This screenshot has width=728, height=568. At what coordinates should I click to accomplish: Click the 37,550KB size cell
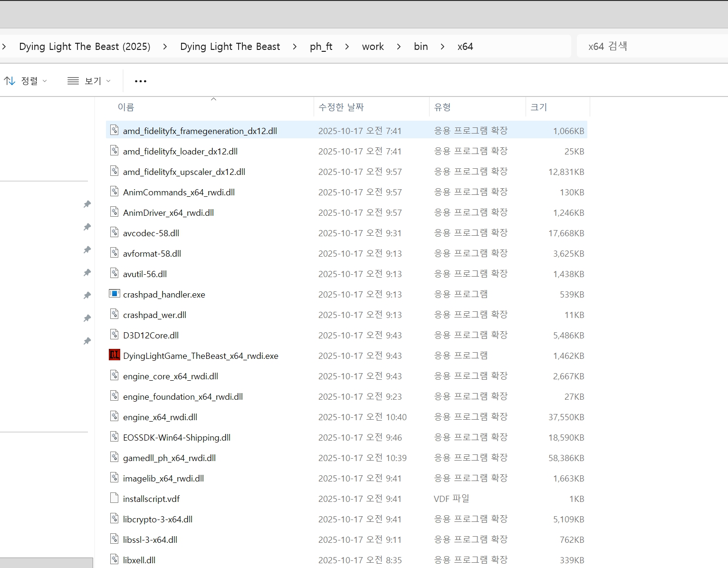pos(566,417)
